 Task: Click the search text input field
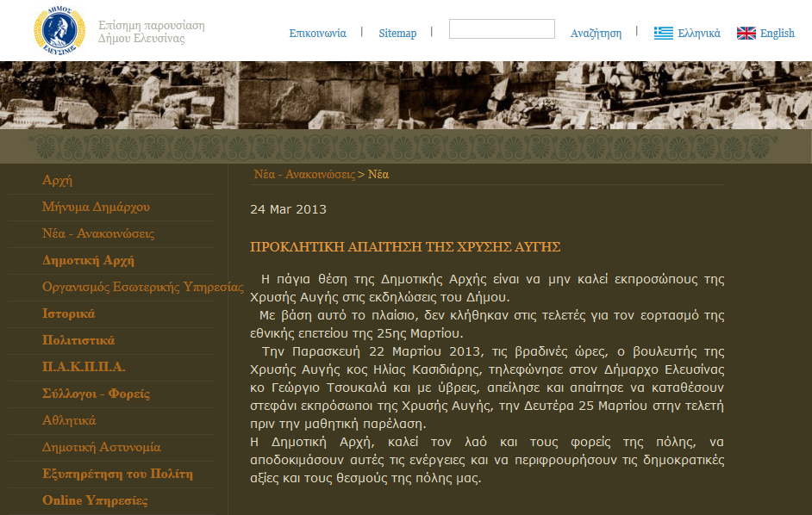[502, 29]
